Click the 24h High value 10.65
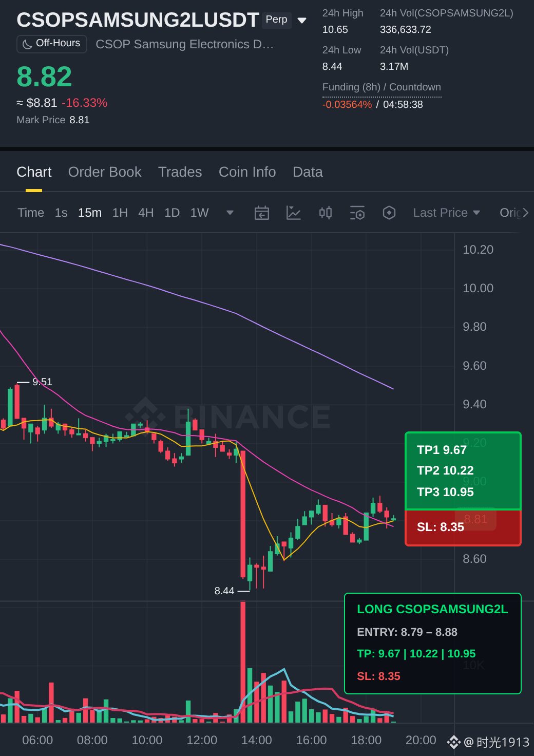 coord(335,30)
